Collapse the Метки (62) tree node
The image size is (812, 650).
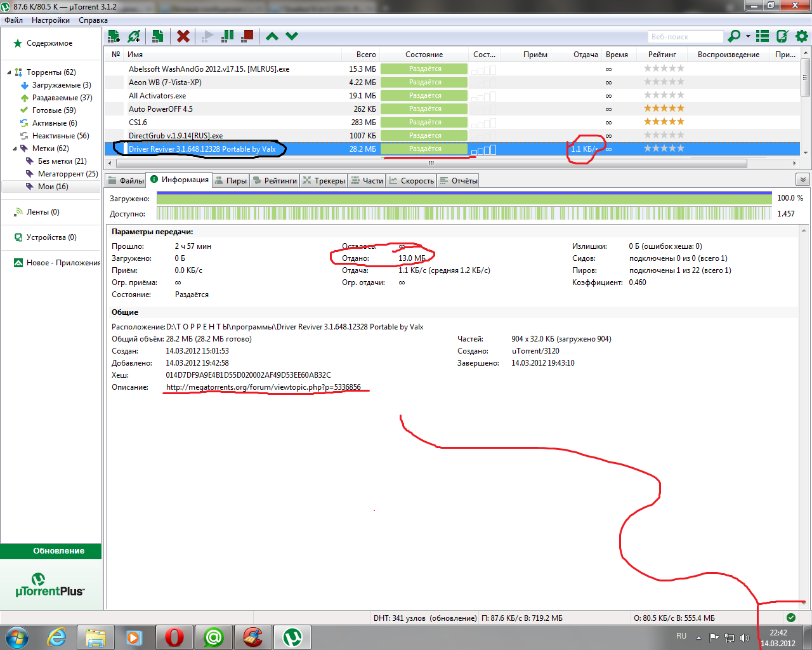coord(15,149)
